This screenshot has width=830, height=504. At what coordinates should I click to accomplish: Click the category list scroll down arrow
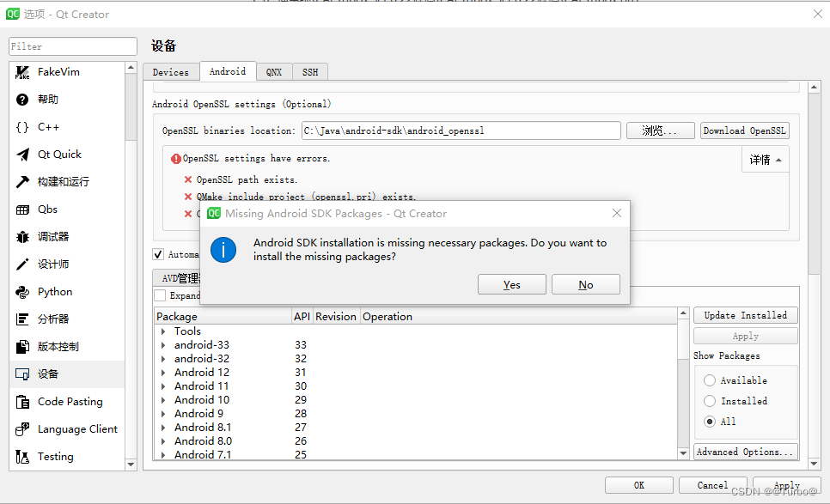(x=131, y=465)
